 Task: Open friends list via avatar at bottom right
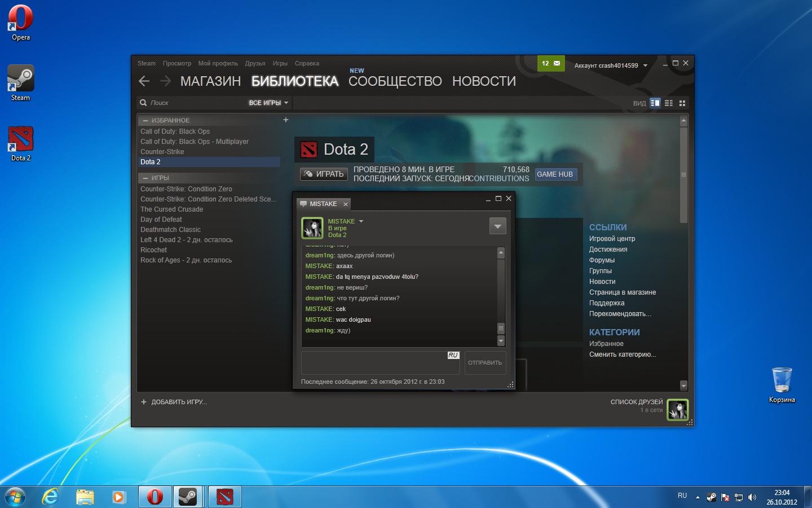click(x=678, y=410)
